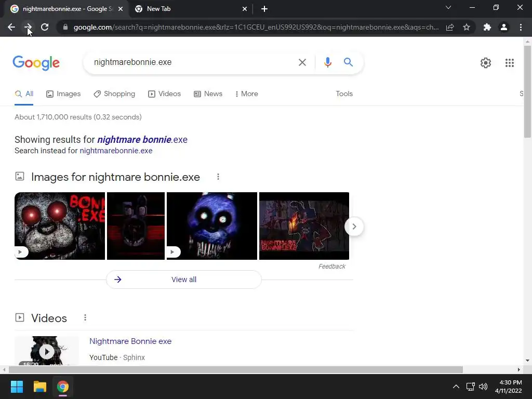This screenshot has width=532, height=399.
Task: Open options beside the Videos heading
Action: [x=85, y=317]
